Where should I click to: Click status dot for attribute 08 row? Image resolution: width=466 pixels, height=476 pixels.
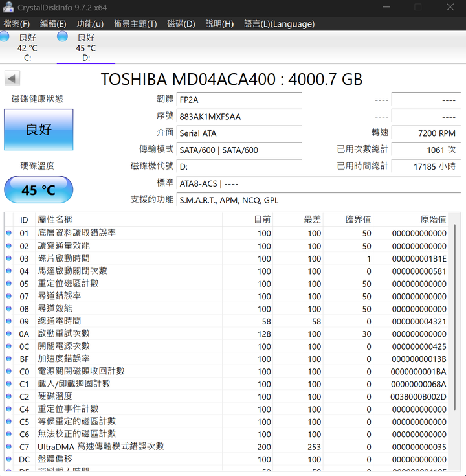(x=9, y=308)
